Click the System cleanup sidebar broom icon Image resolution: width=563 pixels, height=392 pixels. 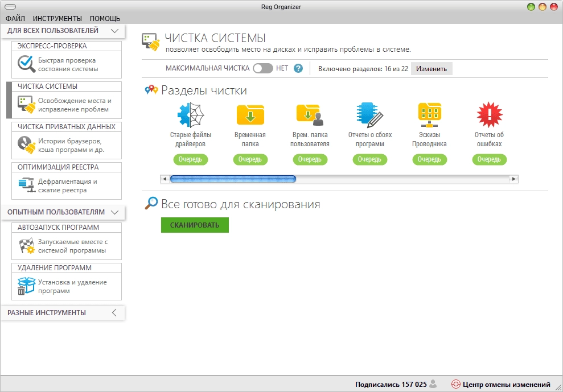(x=27, y=105)
